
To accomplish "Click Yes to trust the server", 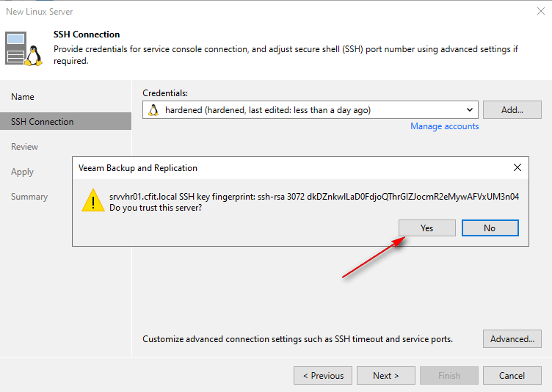I will [x=426, y=228].
